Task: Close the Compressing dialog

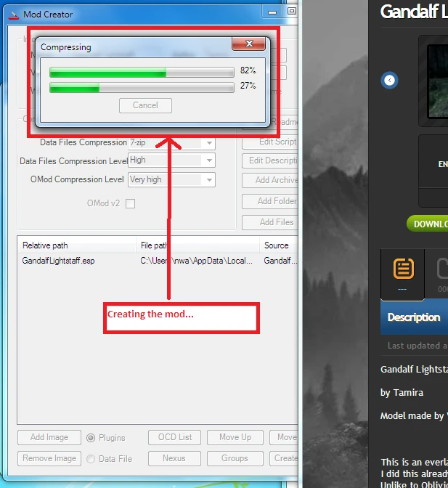Action: click(249, 44)
